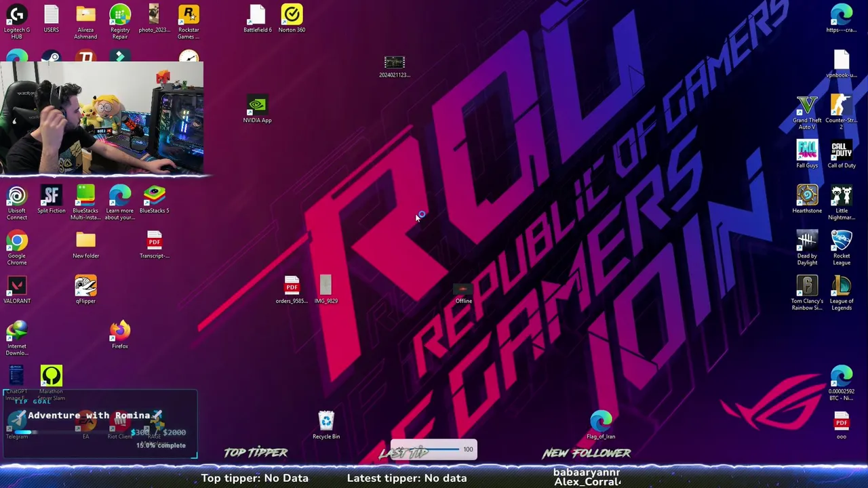Image resolution: width=868 pixels, height=488 pixels.
Task: Open the Recycle Bin
Action: tap(326, 426)
